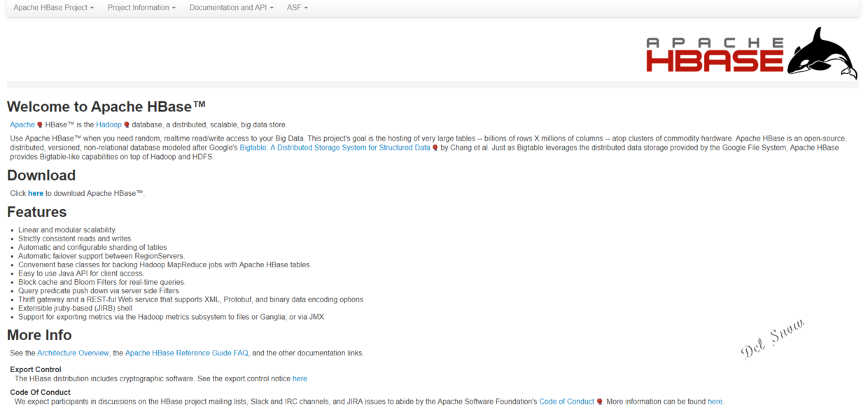The width and height of the screenshot is (868, 410).
Task: Click the Features heading
Action: [x=37, y=211]
